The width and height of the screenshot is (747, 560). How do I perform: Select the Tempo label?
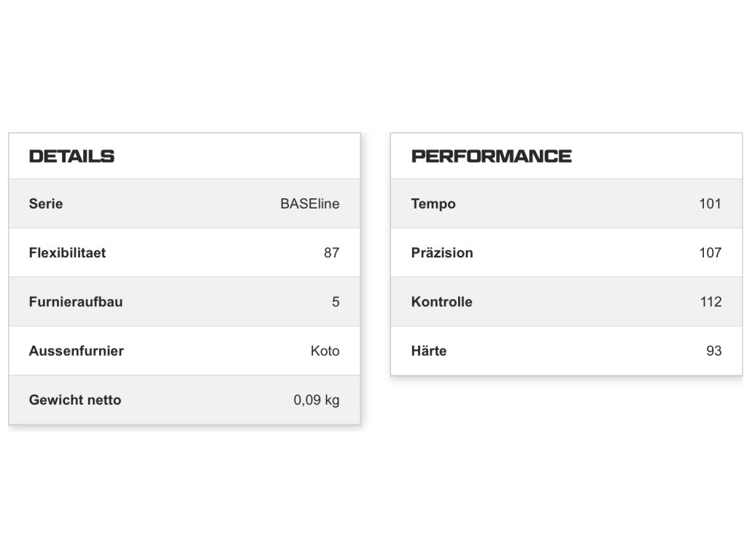(x=433, y=204)
